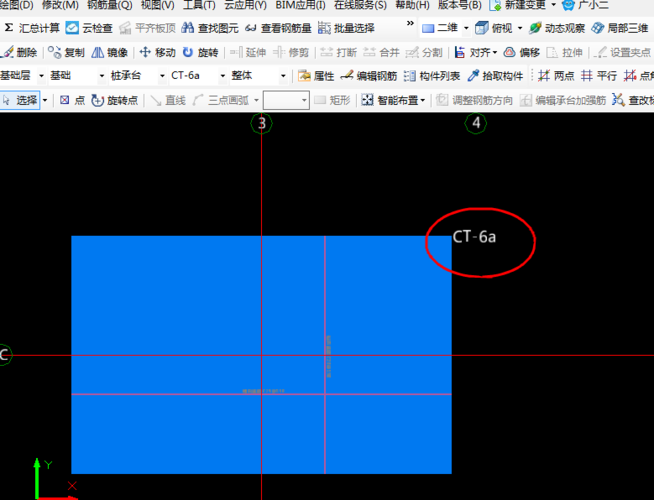Image resolution: width=654 pixels, height=500 pixels.
Task: Select the 镜像 mirror tool
Action: tap(109, 53)
